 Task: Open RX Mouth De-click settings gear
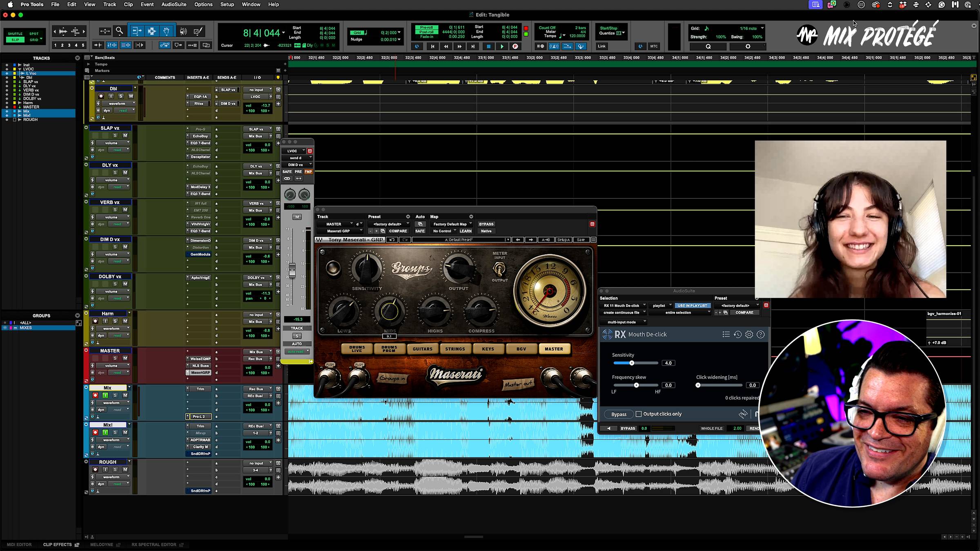click(x=749, y=334)
